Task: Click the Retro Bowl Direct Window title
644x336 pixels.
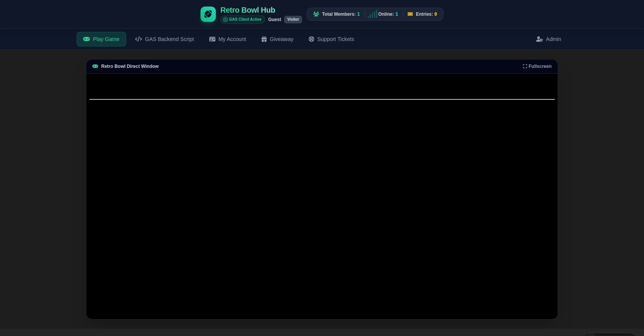Action: click(130, 66)
